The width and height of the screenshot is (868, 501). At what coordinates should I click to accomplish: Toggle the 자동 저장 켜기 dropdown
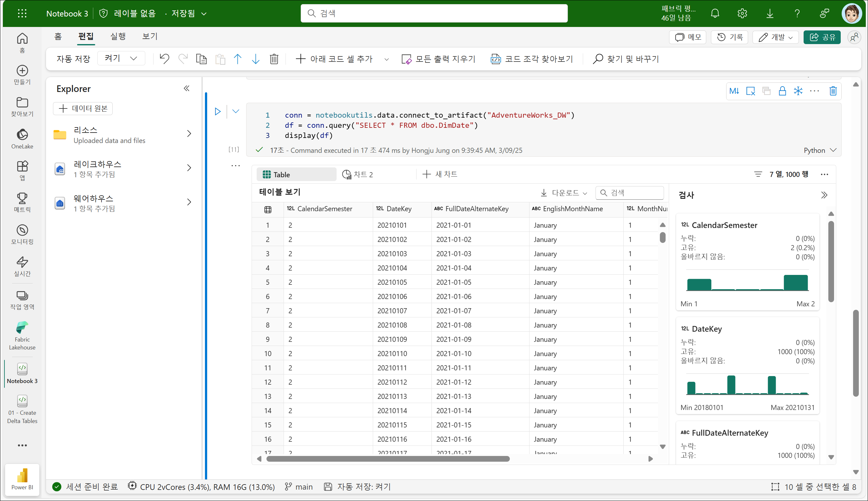tap(121, 58)
